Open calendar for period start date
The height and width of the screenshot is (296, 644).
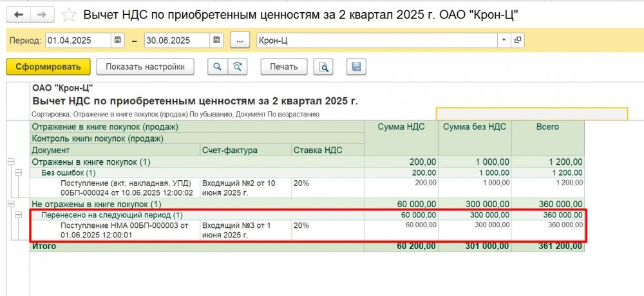[x=118, y=40]
